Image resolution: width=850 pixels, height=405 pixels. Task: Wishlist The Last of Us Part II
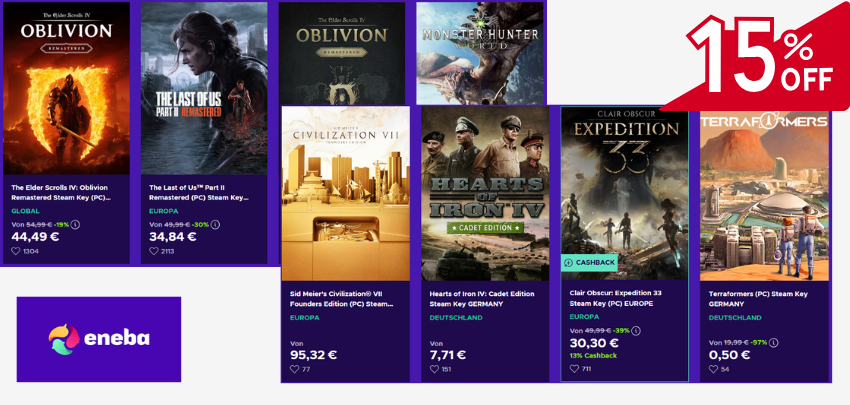[154, 251]
